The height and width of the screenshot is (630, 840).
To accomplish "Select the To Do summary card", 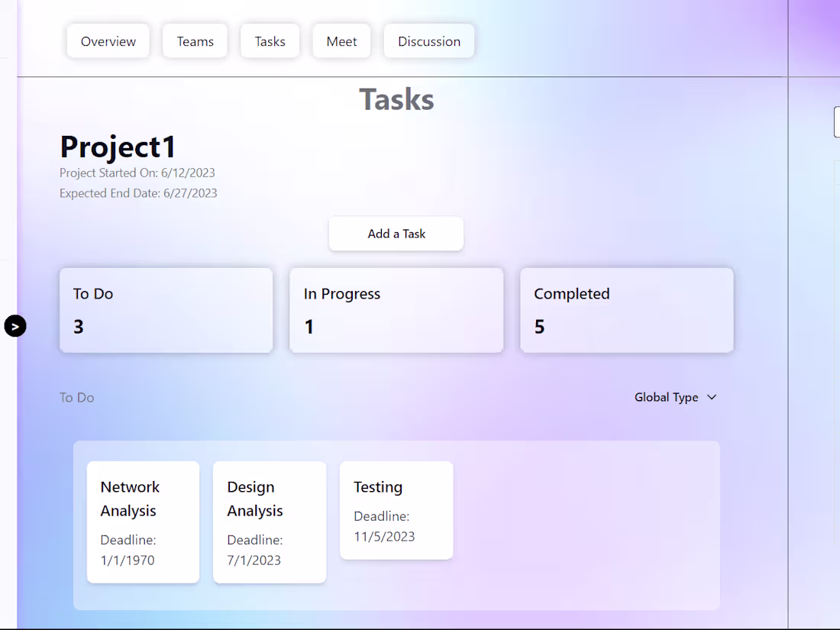I will (166, 310).
